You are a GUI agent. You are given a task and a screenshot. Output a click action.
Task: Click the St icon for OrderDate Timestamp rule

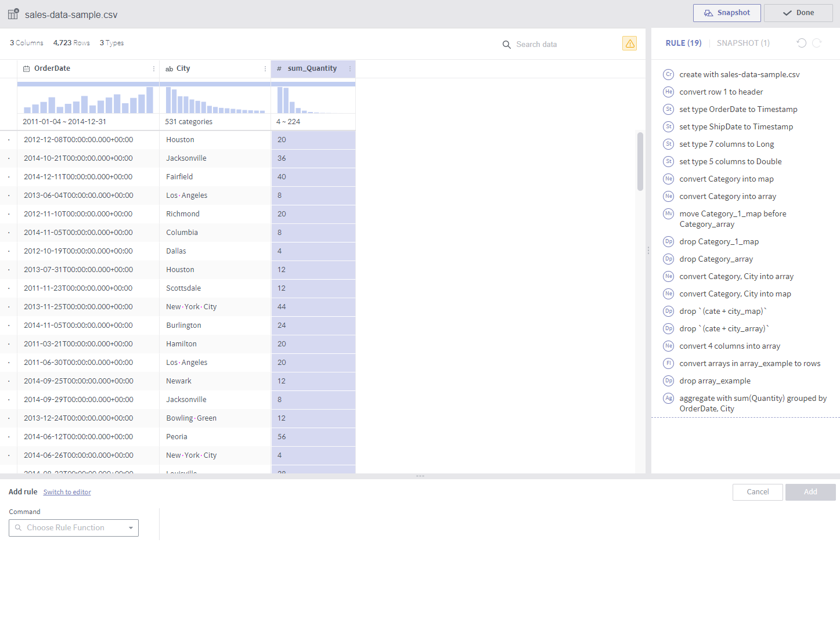669,109
